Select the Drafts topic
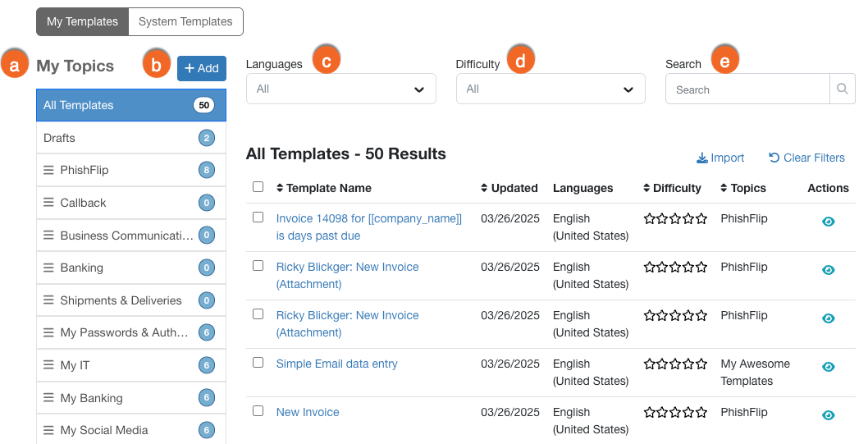Viewport: 868px width, 444px height. click(x=131, y=138)
